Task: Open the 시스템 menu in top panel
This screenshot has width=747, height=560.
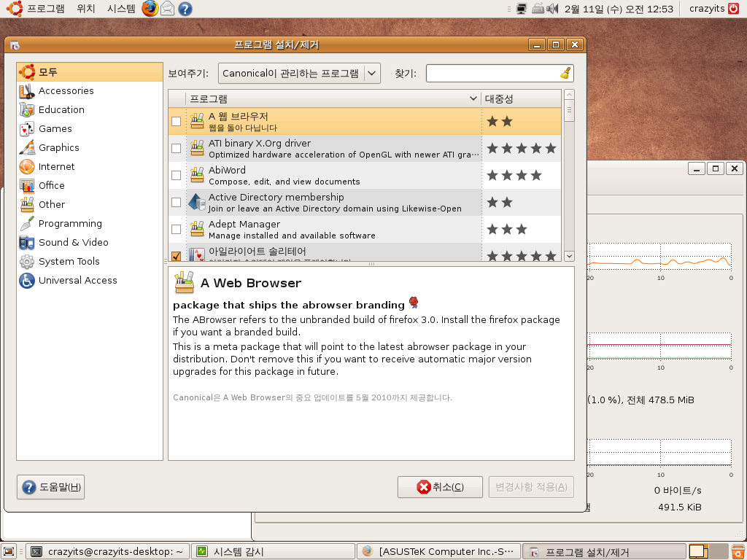Action: [x=121, y=9]
